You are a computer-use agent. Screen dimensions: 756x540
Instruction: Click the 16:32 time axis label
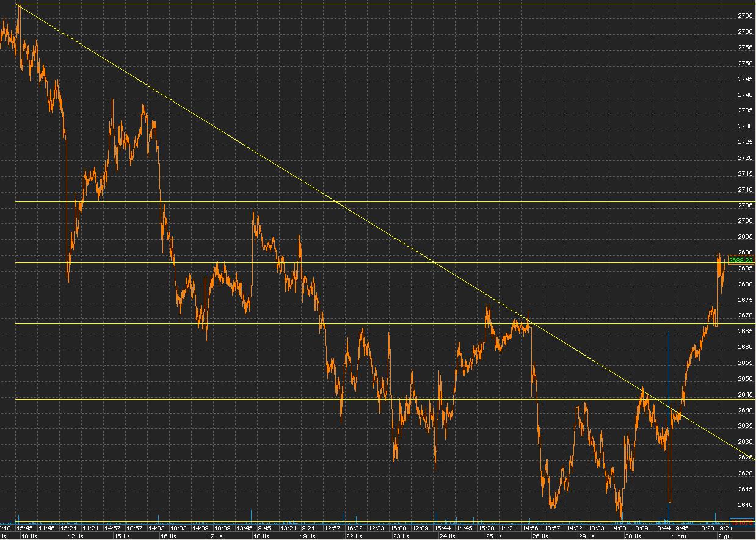(354, 528)
